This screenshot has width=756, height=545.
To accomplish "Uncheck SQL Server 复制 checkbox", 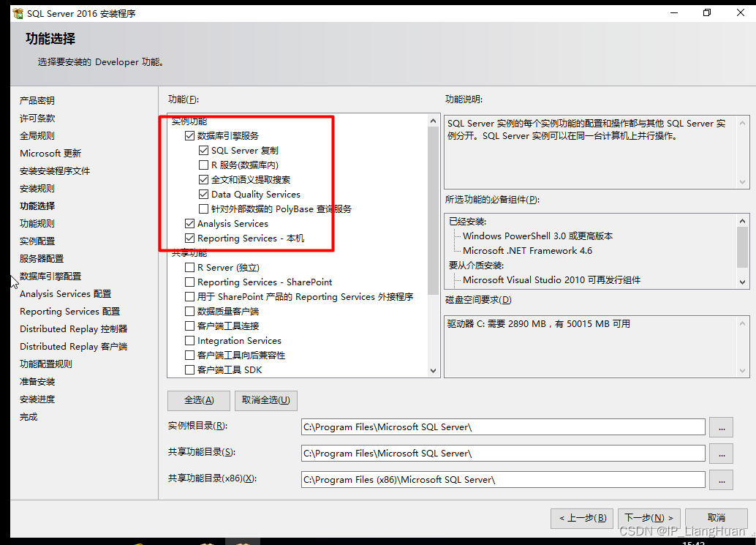I will click(203, 151).
